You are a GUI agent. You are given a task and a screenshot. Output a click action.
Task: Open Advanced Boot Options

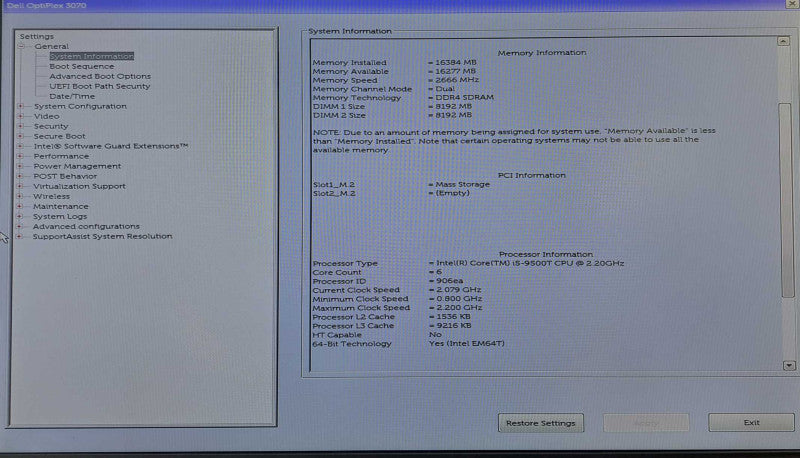100,76
